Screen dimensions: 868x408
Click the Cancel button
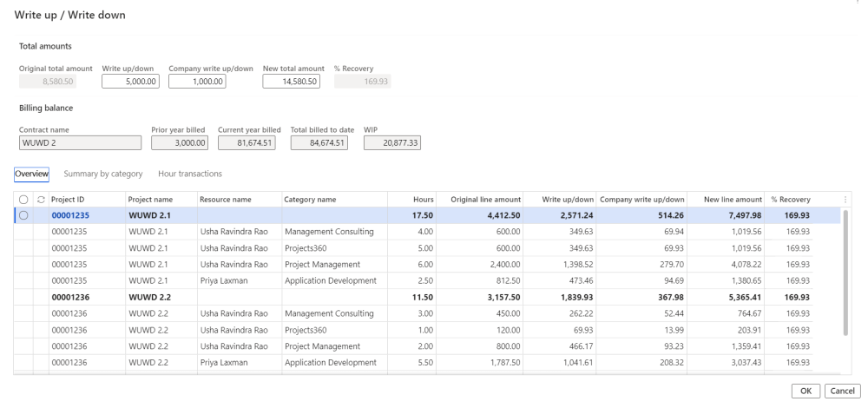click(x=842, y=391)
